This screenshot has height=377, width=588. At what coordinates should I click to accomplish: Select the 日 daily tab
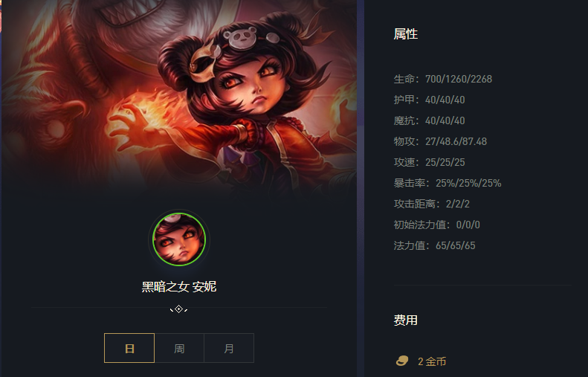[x=129, y=348]
